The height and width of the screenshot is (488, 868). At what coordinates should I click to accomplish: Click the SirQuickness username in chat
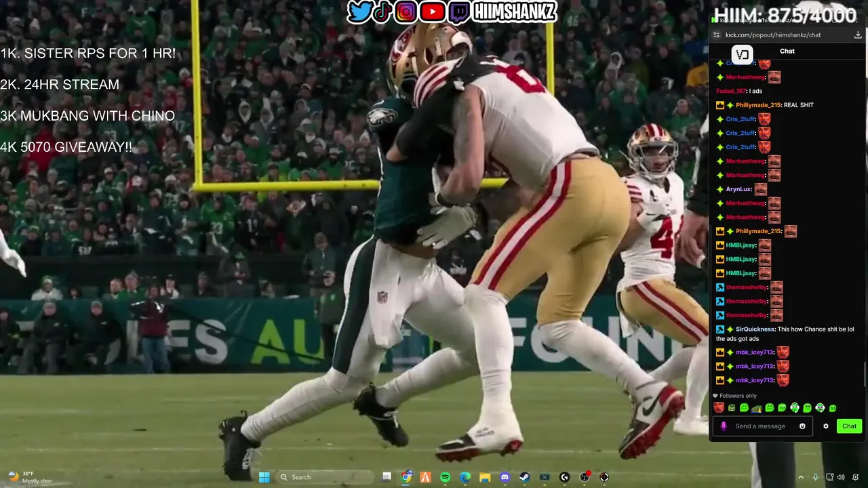point(755,329)
